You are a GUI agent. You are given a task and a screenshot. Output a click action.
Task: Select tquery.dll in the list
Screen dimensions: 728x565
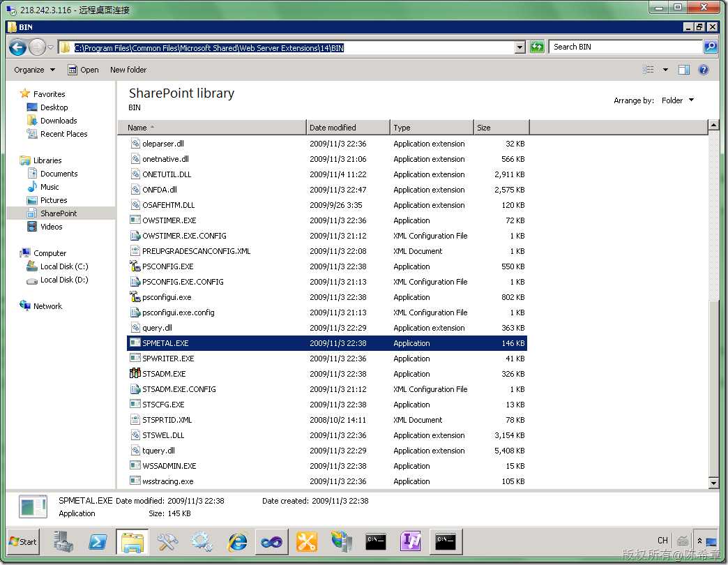pos(327,451)
